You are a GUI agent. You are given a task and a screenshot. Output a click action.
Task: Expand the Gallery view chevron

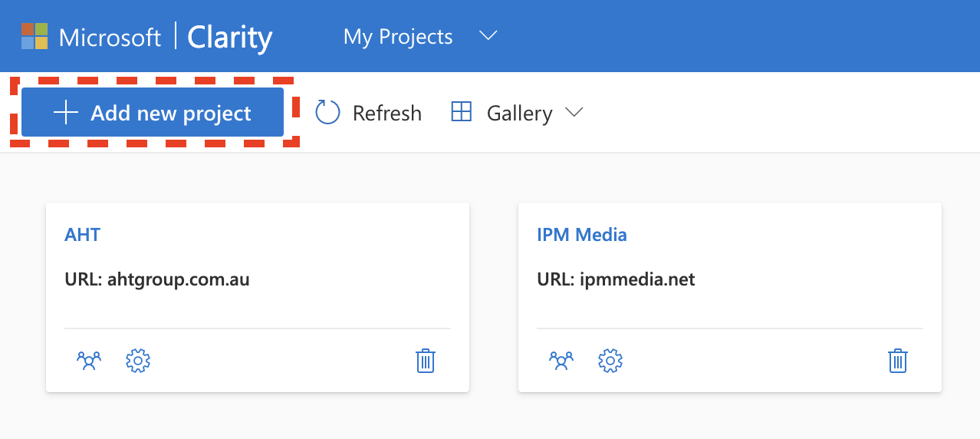point(574,113)
